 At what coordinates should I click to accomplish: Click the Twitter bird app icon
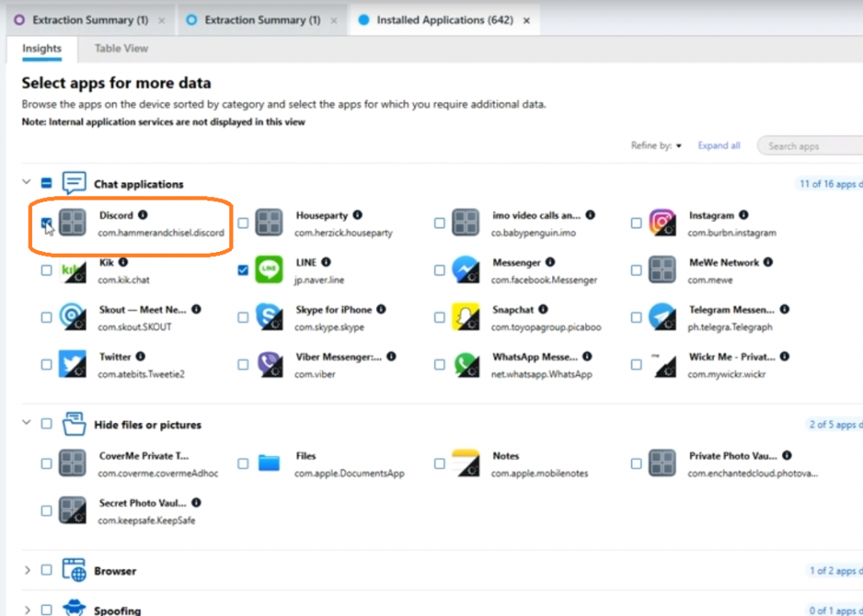click(72, 364)
